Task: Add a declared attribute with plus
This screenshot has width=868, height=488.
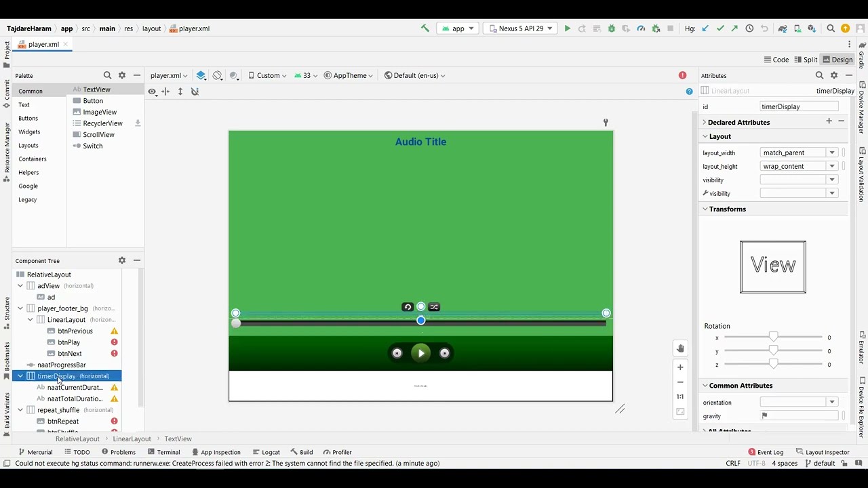Action: pyautogui.click(x=829, y=121)
